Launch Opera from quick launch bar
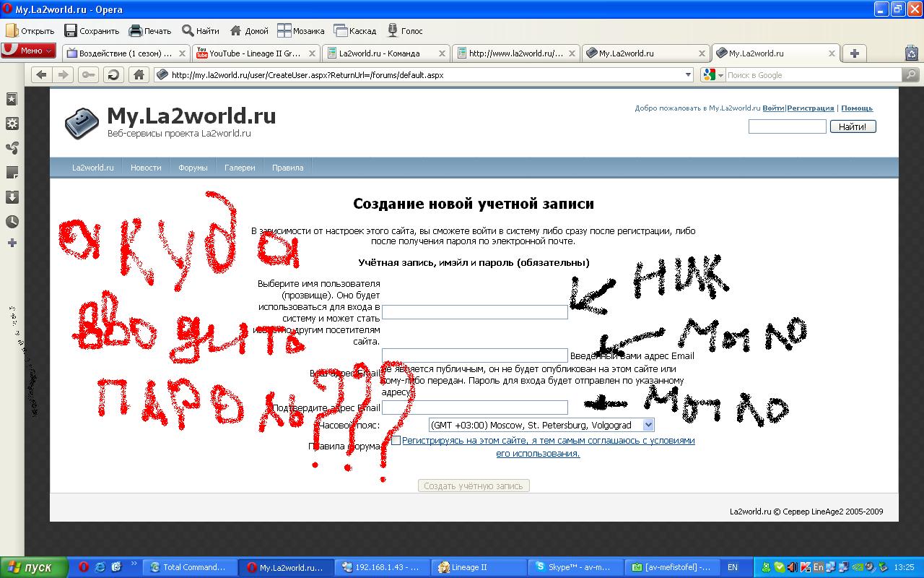This screenshot has height=578, width=924. coord(84,567)
